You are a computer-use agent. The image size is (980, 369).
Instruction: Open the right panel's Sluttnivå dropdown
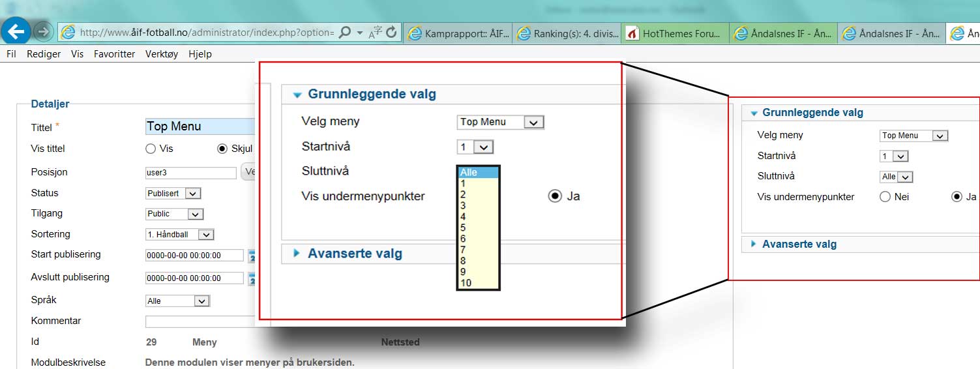pyautogui.click(x=896, y=177)
